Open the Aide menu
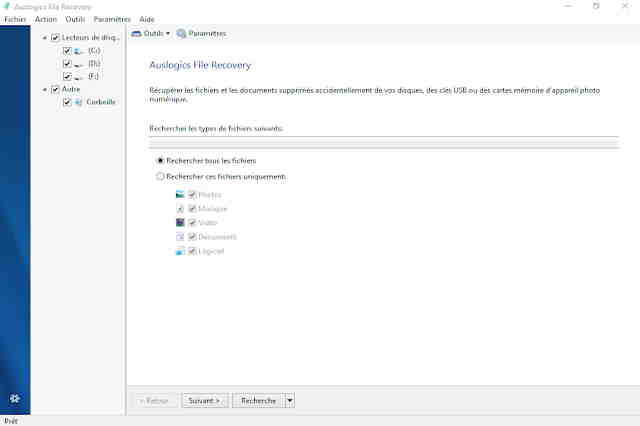640x426 pixels. click(147, 19)
